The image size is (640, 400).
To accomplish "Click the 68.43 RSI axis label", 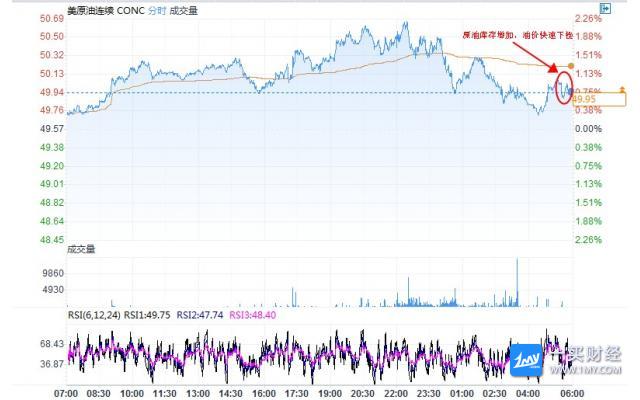I will coord(52,344).
